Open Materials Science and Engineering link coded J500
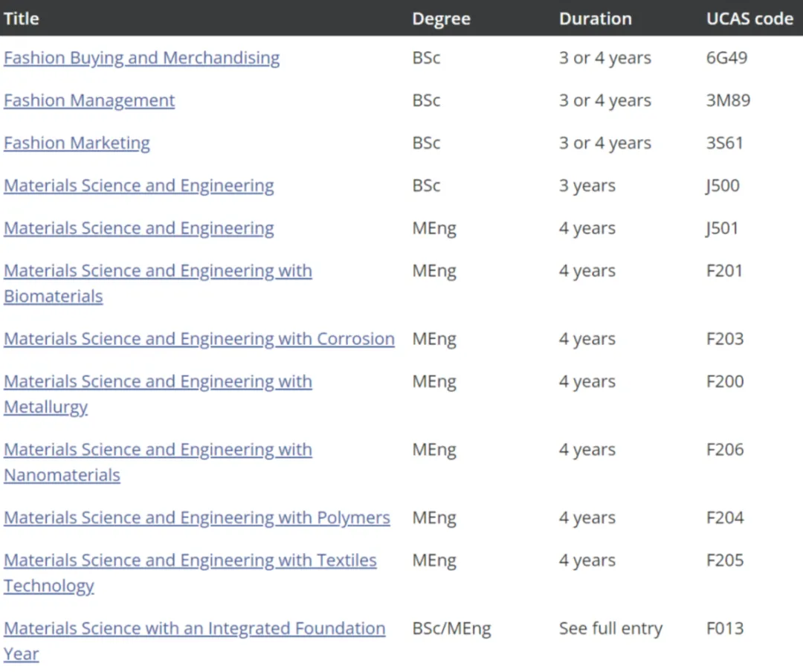The image size is (803, 672). (139, 185)
